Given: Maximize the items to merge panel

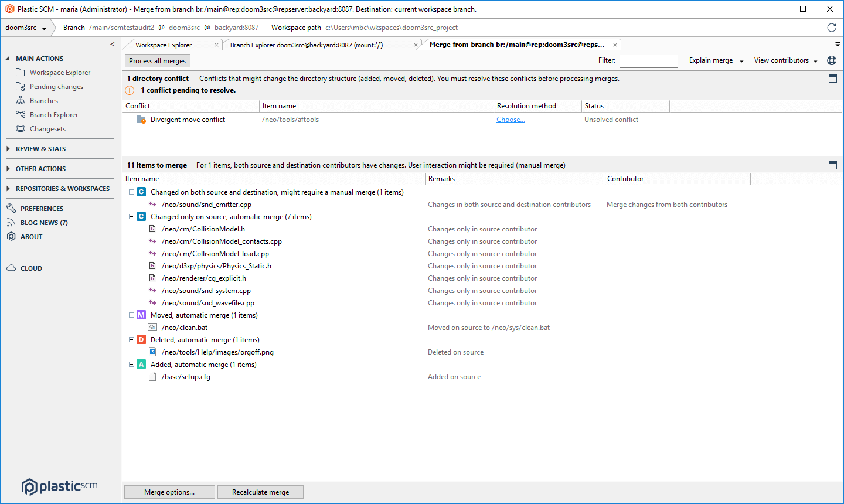Looking at the screenshot, I should pos(833,165).
